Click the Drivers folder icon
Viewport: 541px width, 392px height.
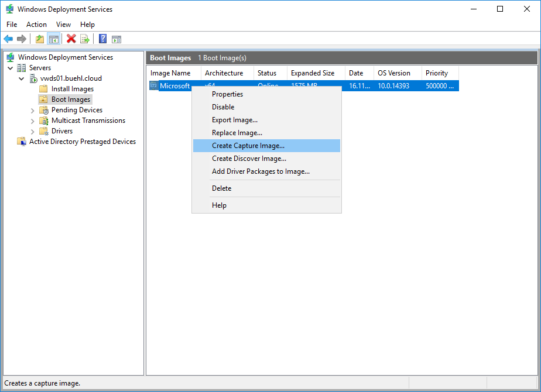(44, 131)
